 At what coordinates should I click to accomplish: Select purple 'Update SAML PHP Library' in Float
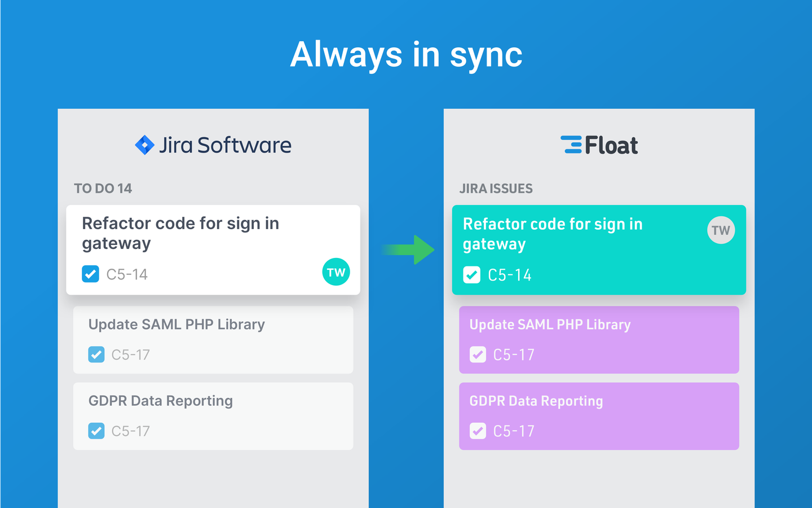point(550,325)
